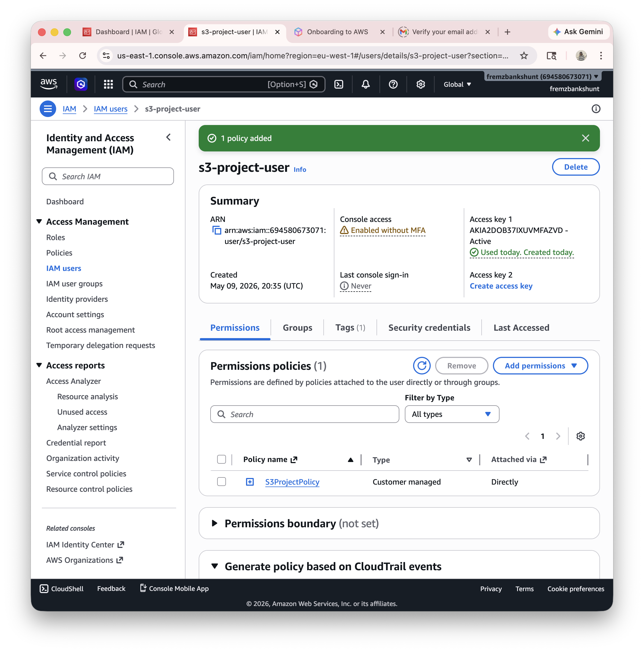Toggle the IAM side navigation hamburger
The width and height of the screenshot is (644, 652).
click(48, 109)
